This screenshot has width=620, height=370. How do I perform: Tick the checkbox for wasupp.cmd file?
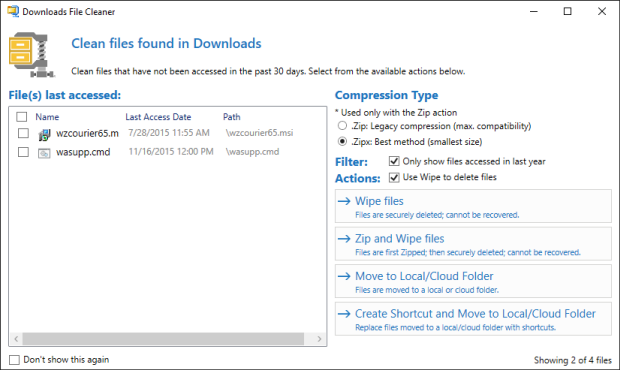point(23,152)
